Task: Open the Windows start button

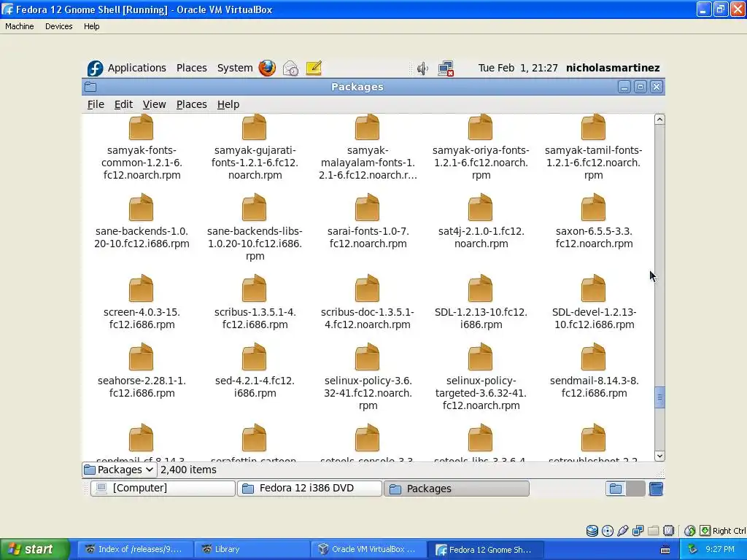Action: coord(34,549)
